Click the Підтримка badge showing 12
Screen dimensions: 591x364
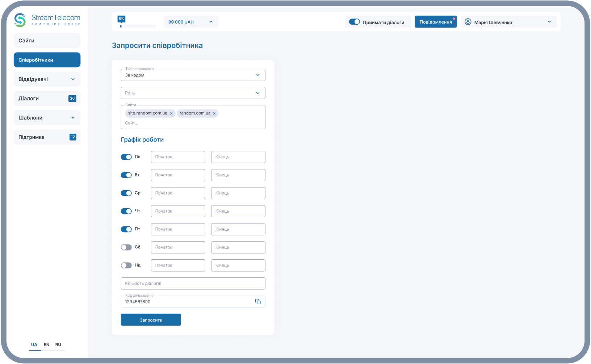pos(73,137)
